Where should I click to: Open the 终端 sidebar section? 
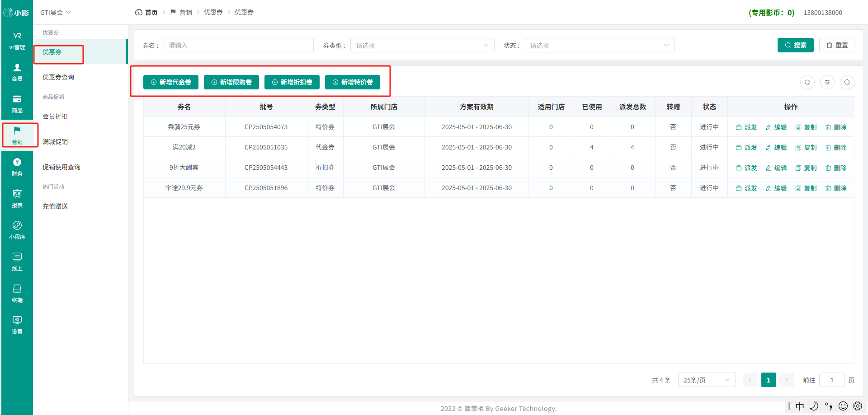[17, 294]
